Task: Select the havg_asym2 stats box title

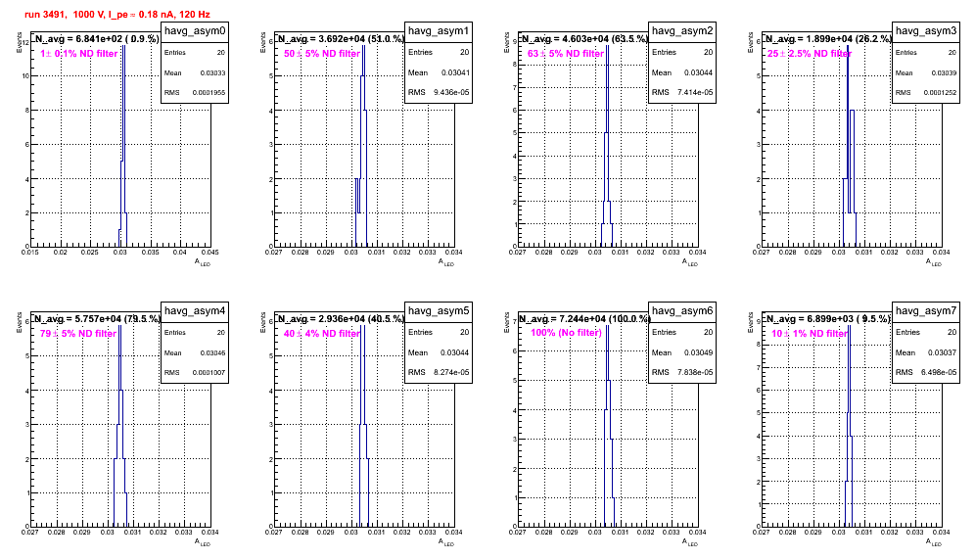Action: (682, 31)
